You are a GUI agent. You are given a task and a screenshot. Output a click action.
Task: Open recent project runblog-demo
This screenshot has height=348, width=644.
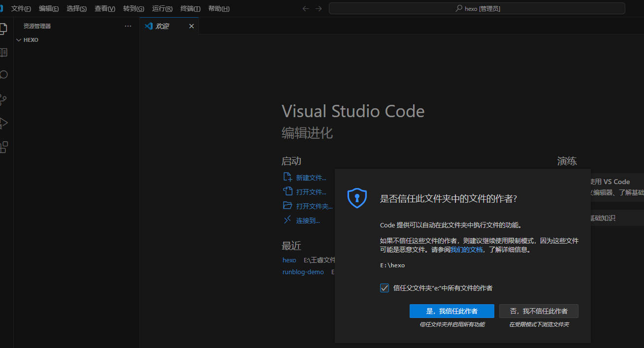[x=303, y=272]
